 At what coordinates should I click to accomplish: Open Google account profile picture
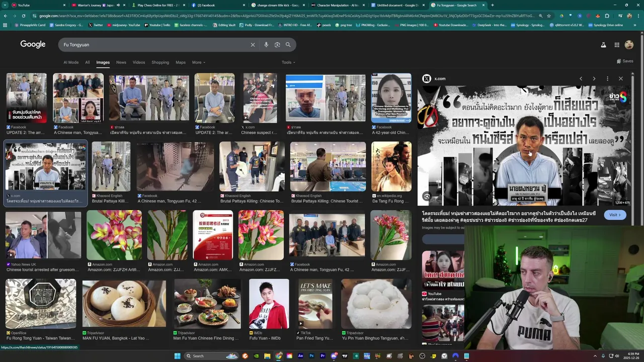629,45
